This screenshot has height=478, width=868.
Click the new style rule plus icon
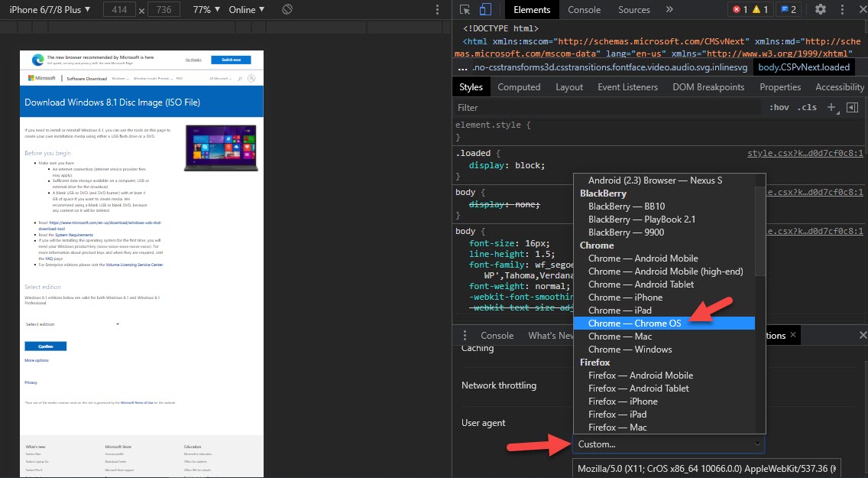coord(831,108)
